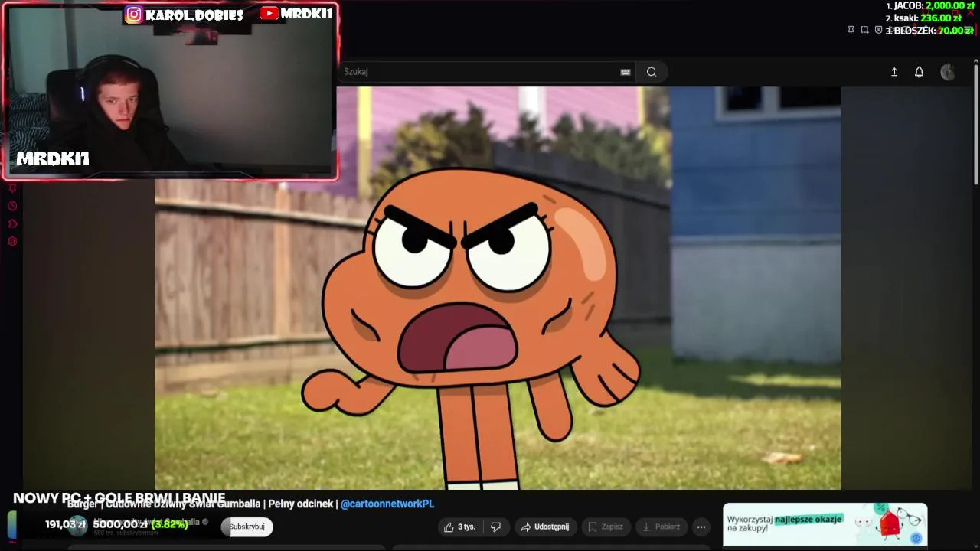
Task: Open the sidebar settings gear icon
Action: (12, 241)
